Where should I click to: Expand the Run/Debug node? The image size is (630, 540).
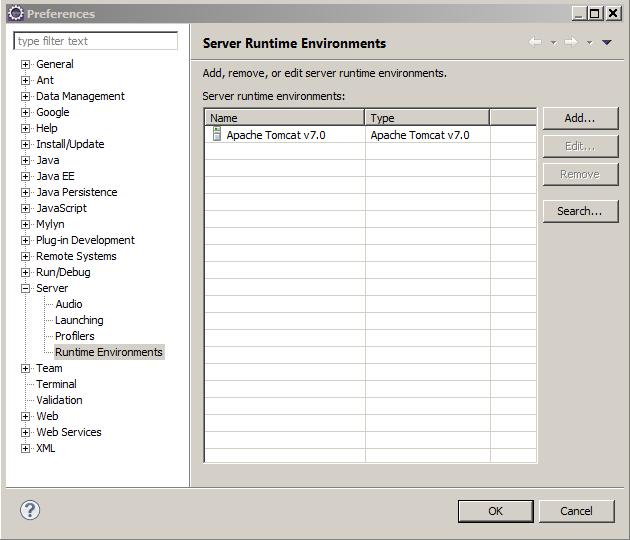coord(25,272)
